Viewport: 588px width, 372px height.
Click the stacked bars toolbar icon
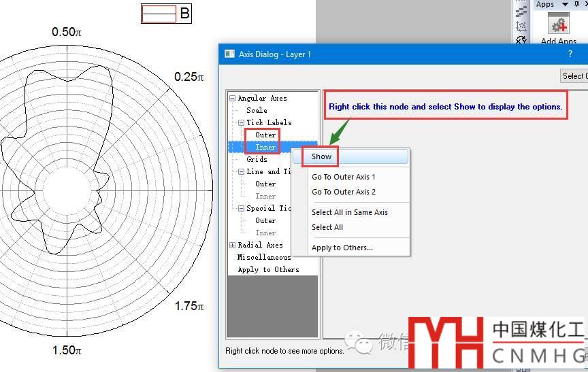point(521,12)
